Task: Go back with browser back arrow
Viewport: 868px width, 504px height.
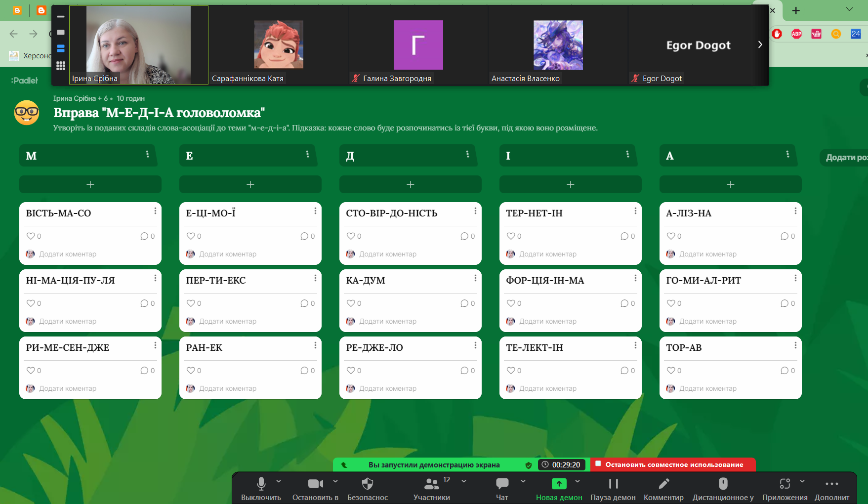Action: point(14,34)
